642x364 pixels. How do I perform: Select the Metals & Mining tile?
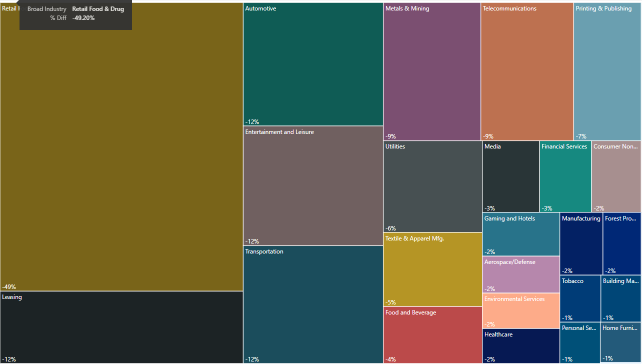tap(432, 71)
